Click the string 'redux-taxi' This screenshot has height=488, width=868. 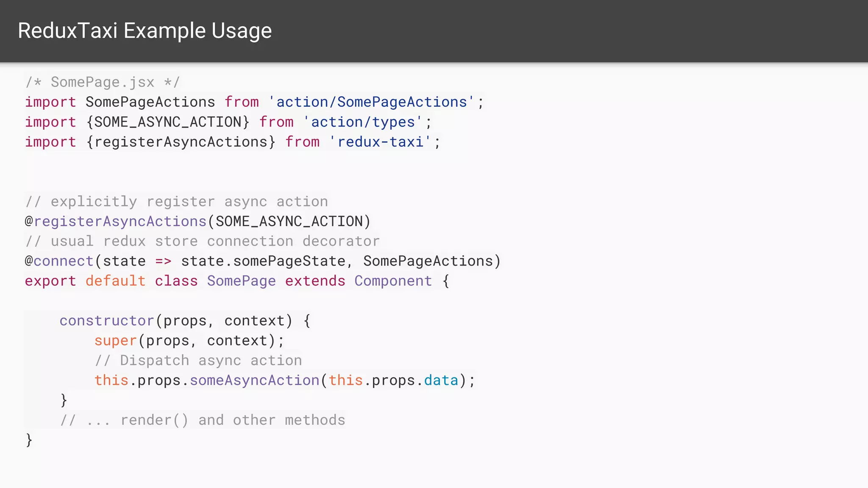[x=380, y=142]
